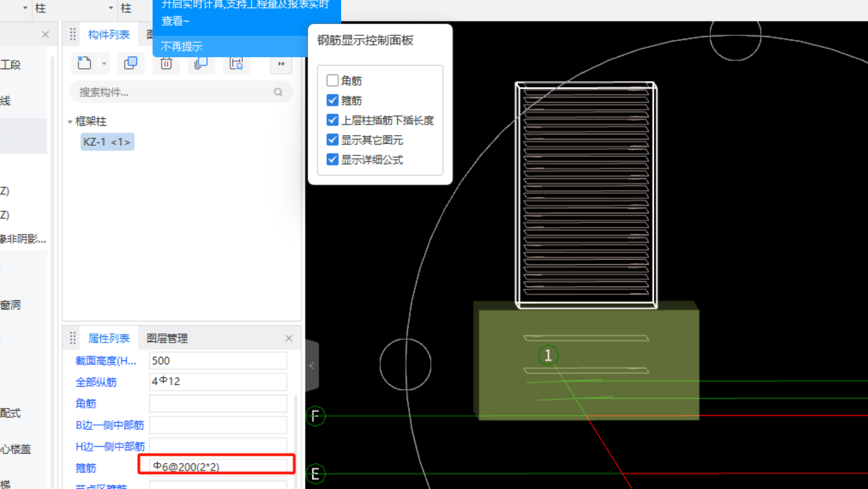868x489 pixels.
Task: Click the B边一侧中部筋 property label
Action: 110,425
